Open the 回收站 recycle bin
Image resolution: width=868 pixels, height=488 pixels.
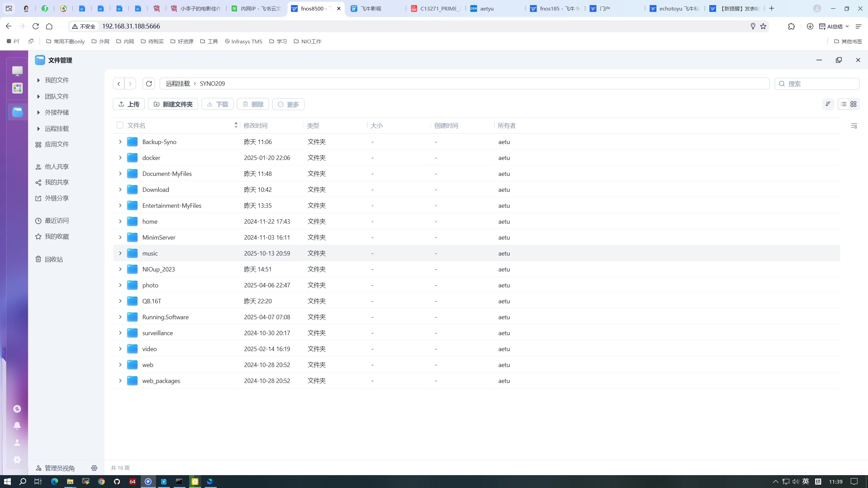(x=54, y=259)
